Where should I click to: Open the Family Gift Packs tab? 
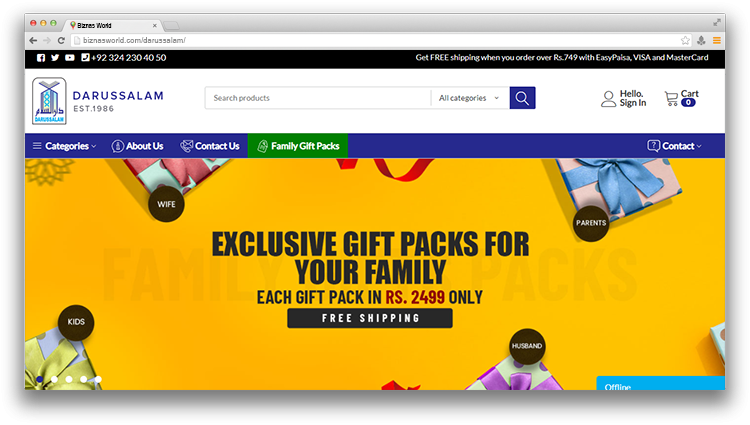click(298, 146)
